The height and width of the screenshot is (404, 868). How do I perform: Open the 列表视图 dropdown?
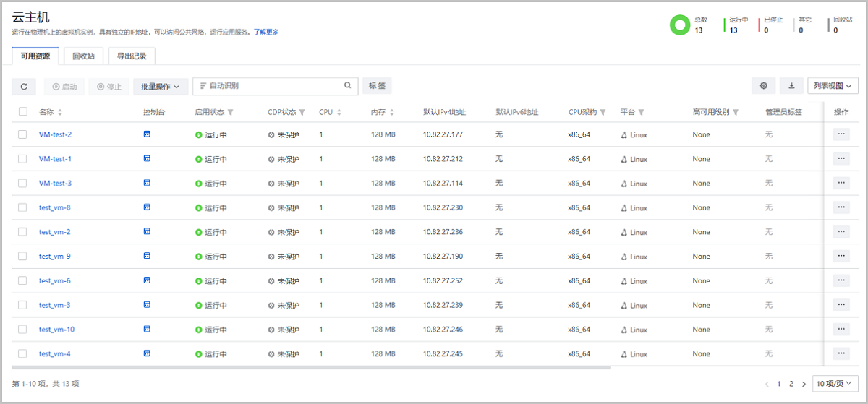tap(832, 86)
